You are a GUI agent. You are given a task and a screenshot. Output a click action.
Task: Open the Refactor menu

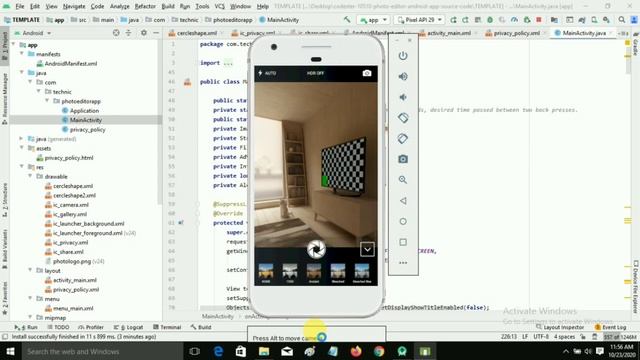(x=145, y=7)
